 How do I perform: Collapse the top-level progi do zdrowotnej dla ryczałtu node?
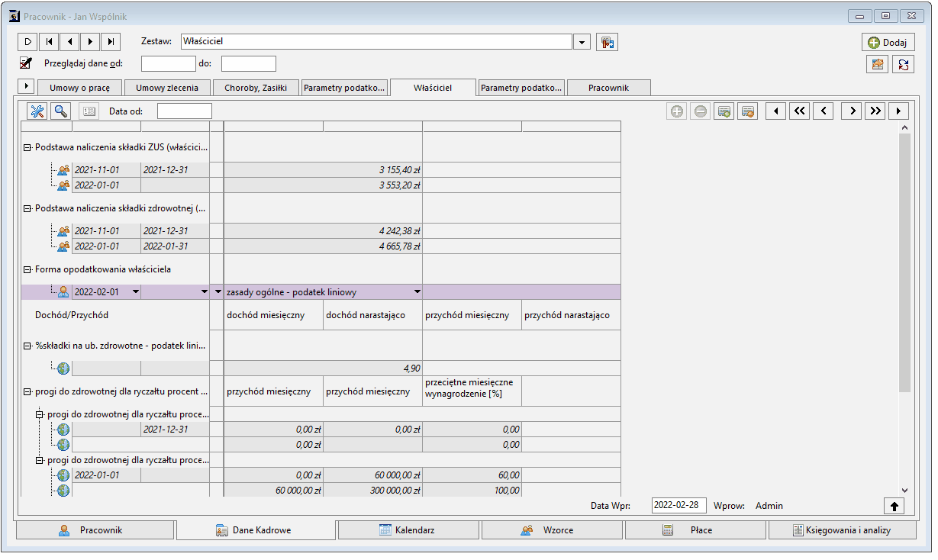(x=27, y=391)
